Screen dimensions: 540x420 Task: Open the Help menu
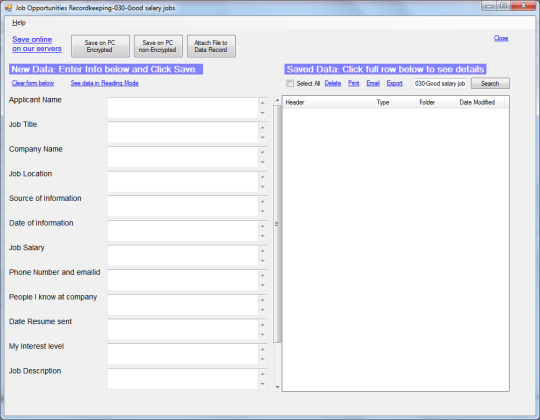[x=19, y=23]
